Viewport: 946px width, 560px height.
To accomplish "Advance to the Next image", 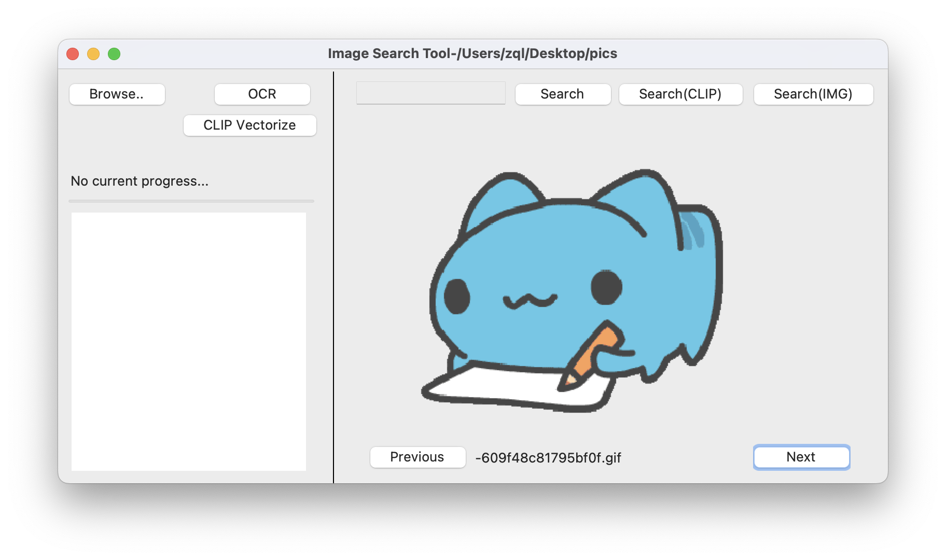I will (x=801, y=457).
